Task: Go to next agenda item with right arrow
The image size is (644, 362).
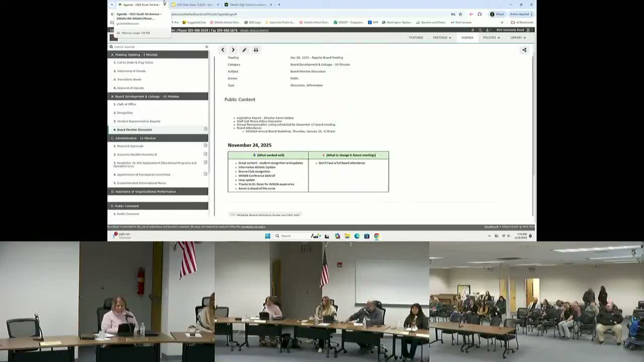Action: [x=233, y=50]
